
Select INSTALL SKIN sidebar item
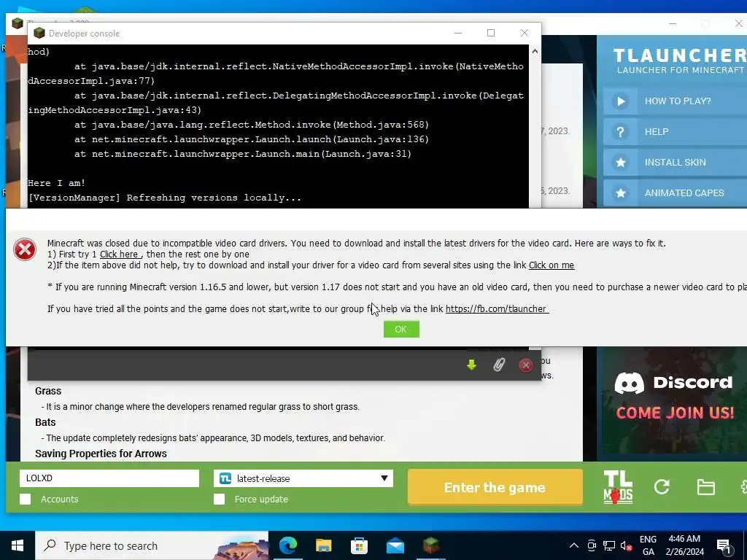pos(675,163)
